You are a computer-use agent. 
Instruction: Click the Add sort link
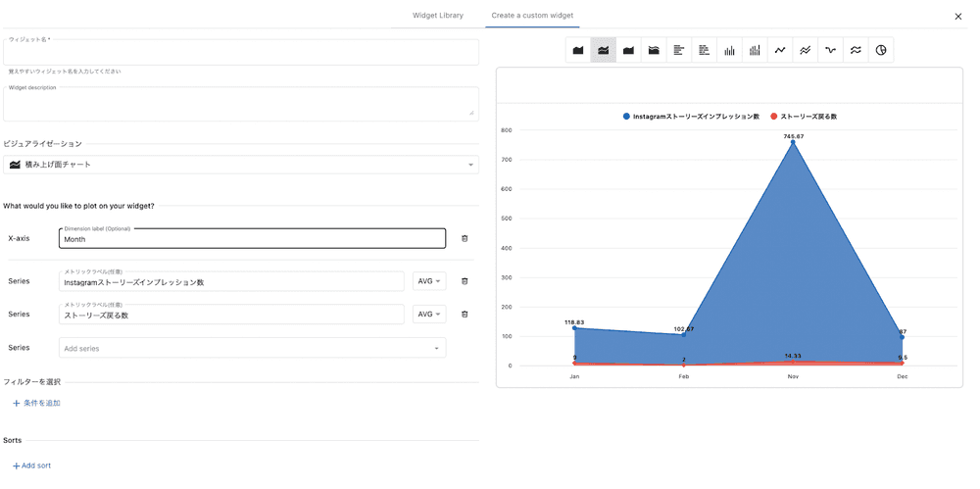tap(31, 465)
